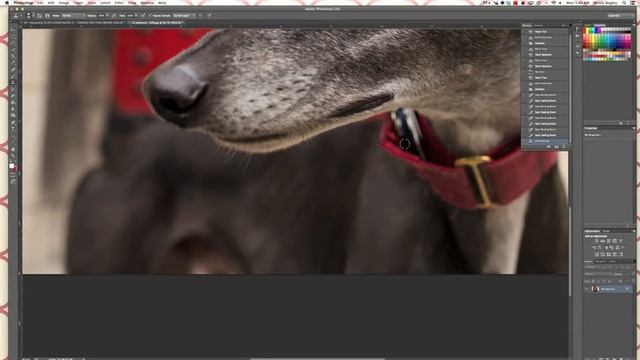Set the foreground color swatch in toolbar
This screenshot has width=640, height=360.
11,165
